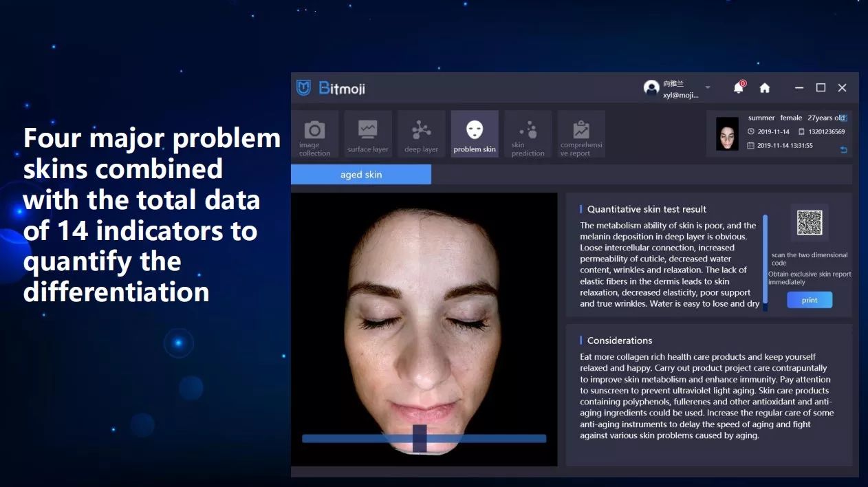Select the surface layer analysis icon
Screen dimensions: 868x487
368,134
